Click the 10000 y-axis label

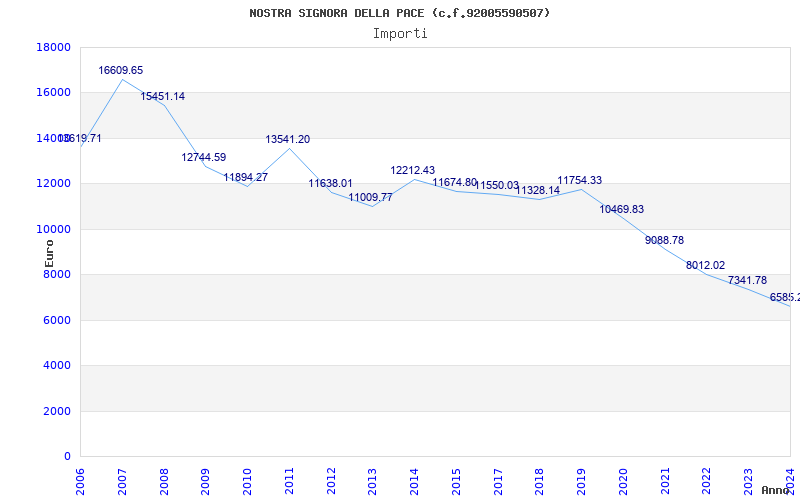point(53,229)
